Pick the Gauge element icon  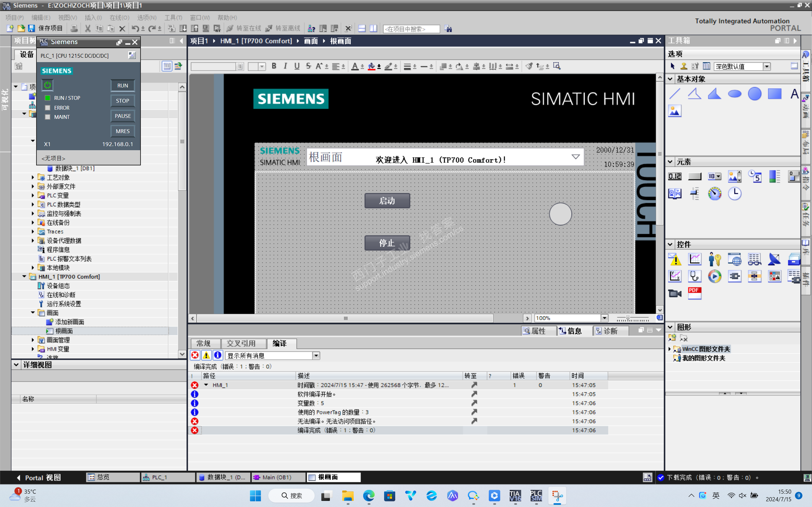point(714,194)
